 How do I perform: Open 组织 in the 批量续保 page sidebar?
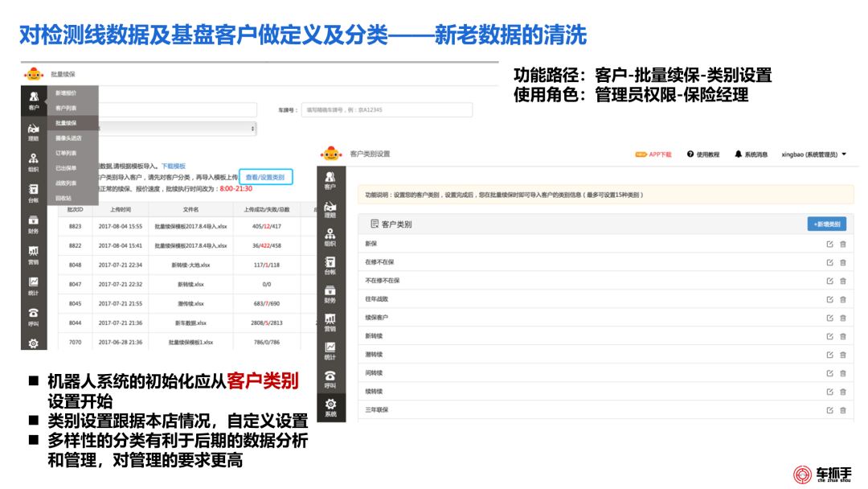pos(34,162)
